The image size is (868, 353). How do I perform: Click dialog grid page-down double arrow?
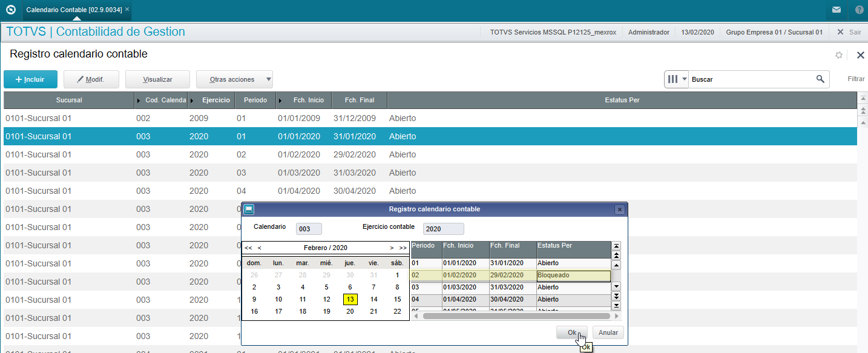[617, 295]
